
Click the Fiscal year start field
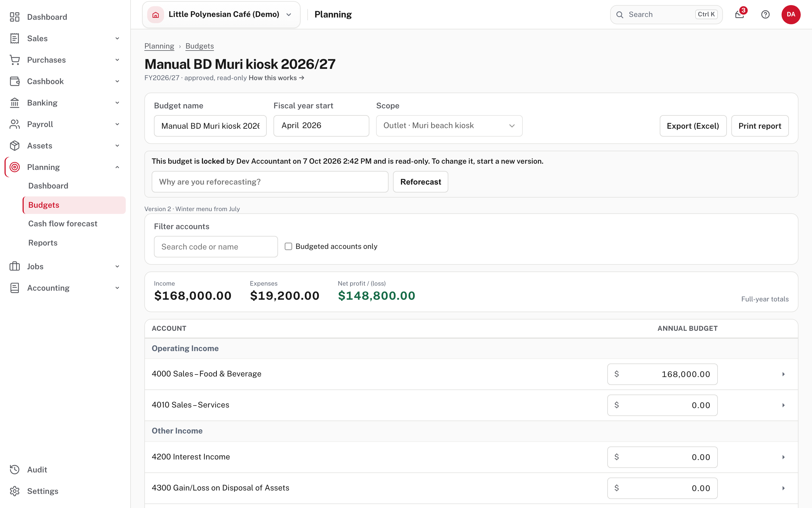pos(321,126)
